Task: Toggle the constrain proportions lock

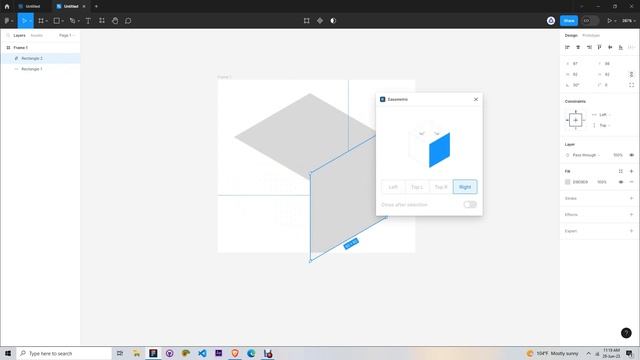Action: pyautogui.click(x=631, y=74)
